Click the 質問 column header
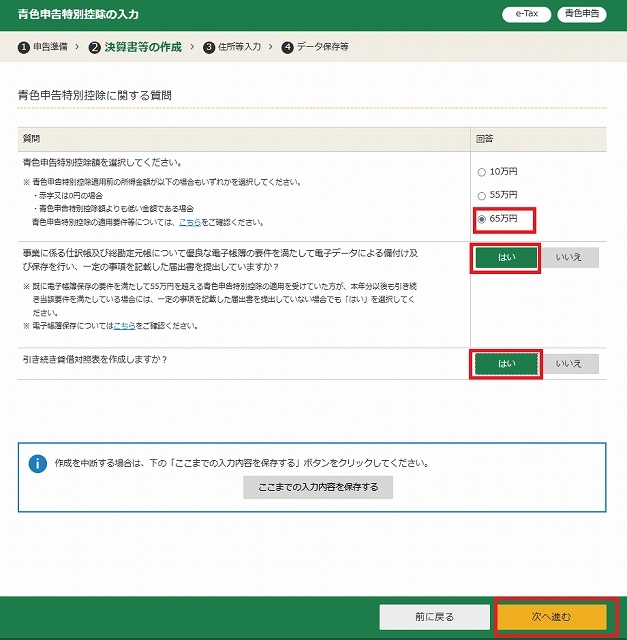 pyautogui.click(x=32, y=138)
